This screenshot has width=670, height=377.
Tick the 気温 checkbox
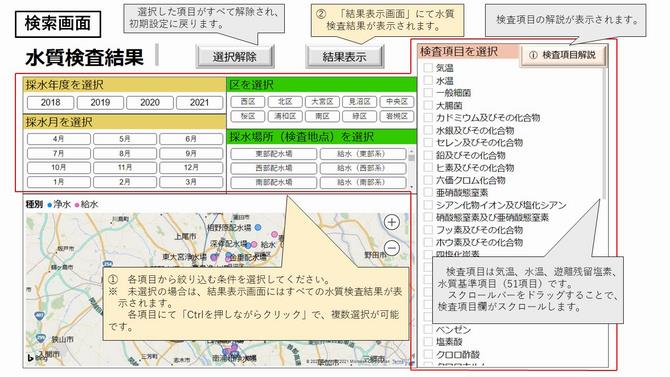[x=428, y=68]
